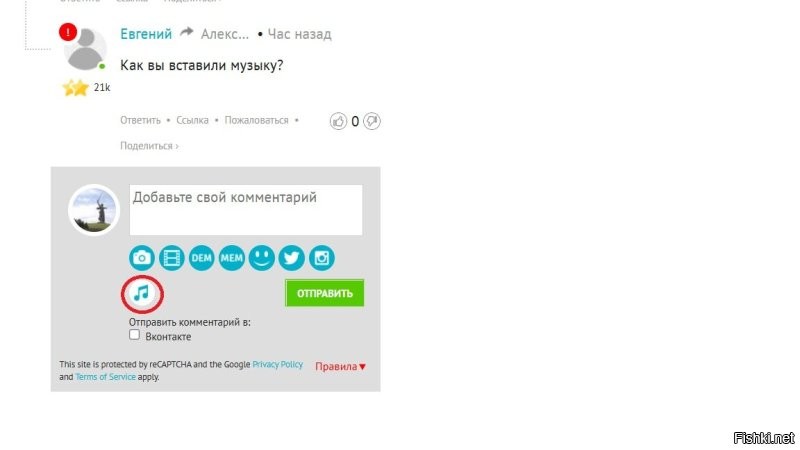This screenshot has width=800, height=450.
Task: Dislike the comment with thumbs down
Action: [x=372, y=121]
